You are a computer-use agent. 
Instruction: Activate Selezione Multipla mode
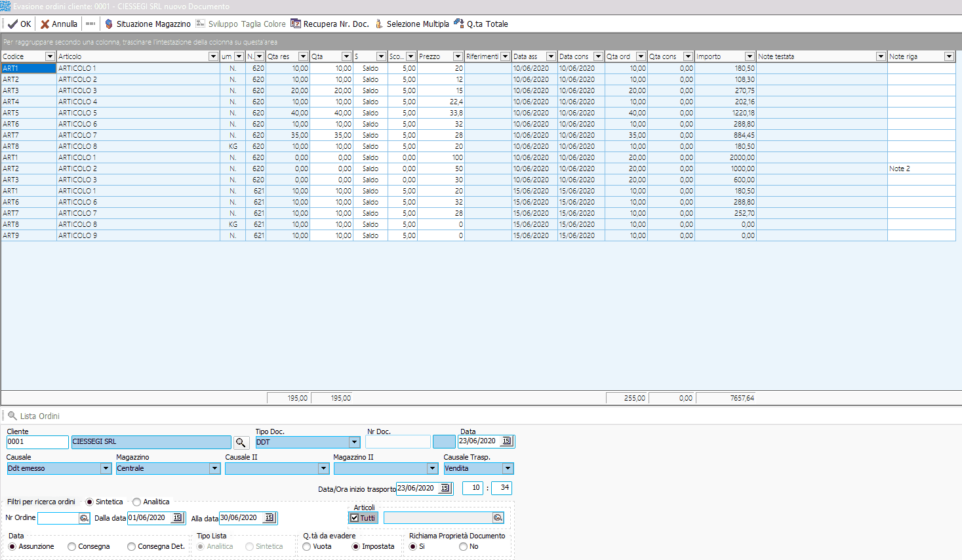tap(412, 24)
